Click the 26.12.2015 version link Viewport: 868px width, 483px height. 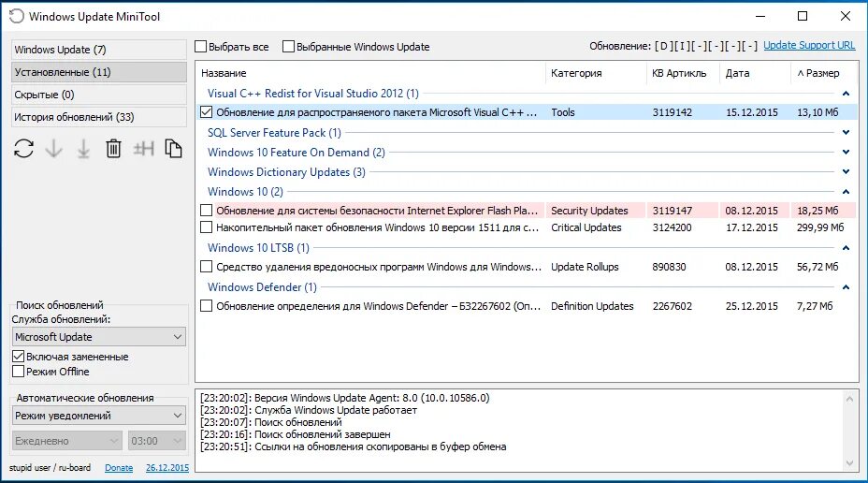[167, 467]
